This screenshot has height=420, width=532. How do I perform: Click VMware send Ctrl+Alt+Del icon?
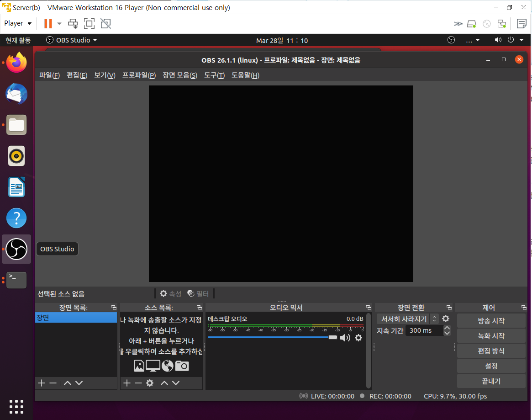pyautogui.click(x=73, y=23)
